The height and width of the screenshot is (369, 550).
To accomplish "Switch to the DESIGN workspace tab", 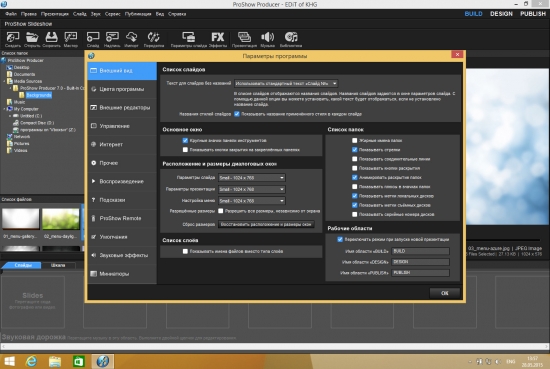I will (x=501, y=14).
